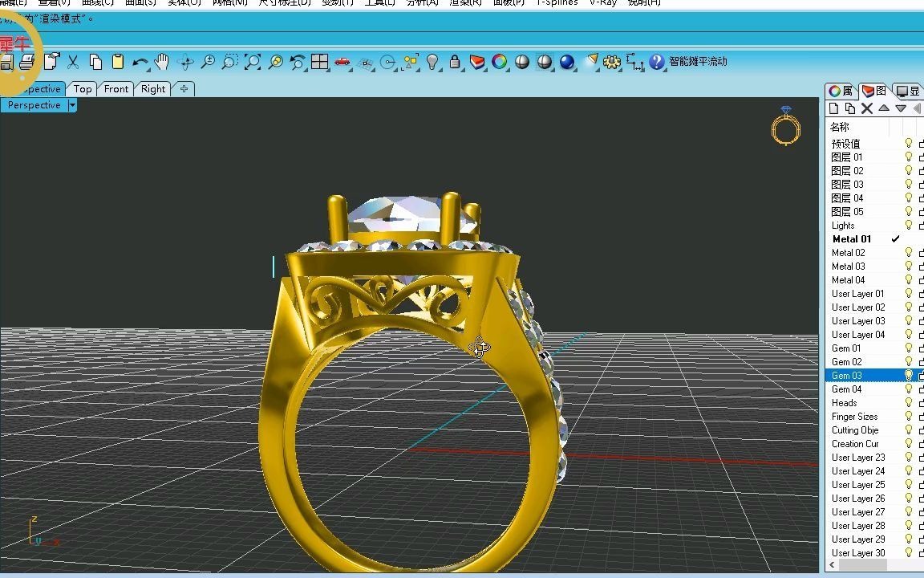This screenshot has width=924, height=578.
Task: Move layer up with triangle icon
Action: point(884,108)
